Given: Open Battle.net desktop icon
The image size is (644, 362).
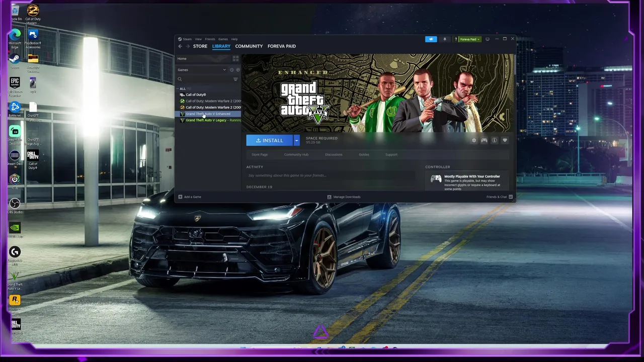Looking at the screenshot, I should coord(15,110).
